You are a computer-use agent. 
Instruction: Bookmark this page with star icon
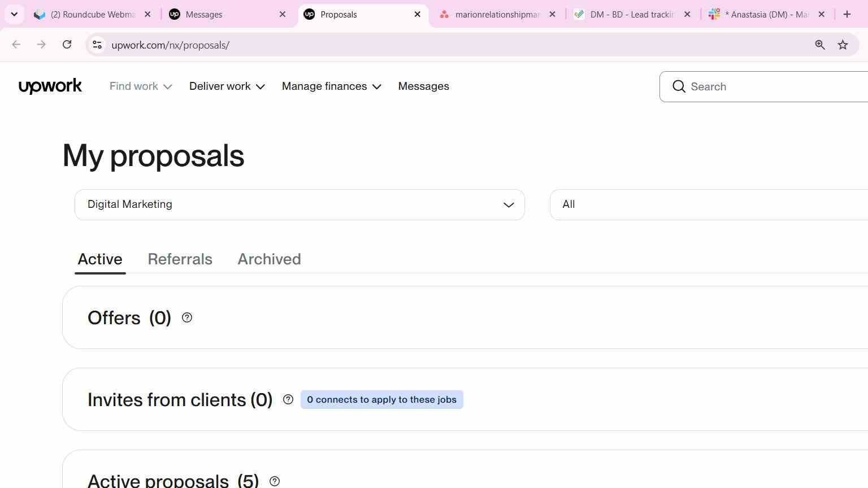point(843,45)
